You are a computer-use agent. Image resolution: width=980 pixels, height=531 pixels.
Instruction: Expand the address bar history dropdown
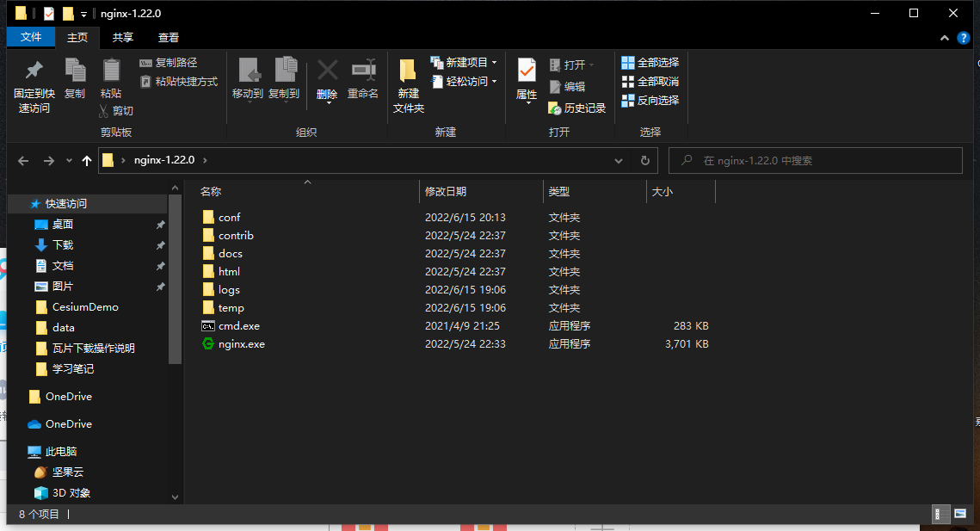(x=618, y=161)
